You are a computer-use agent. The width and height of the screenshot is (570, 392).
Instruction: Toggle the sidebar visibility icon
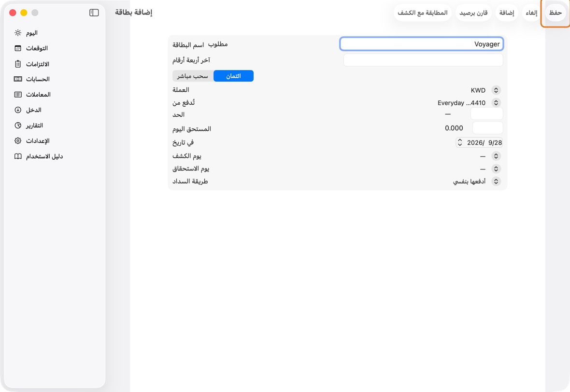pyautogui.click(x=94, y=13)
